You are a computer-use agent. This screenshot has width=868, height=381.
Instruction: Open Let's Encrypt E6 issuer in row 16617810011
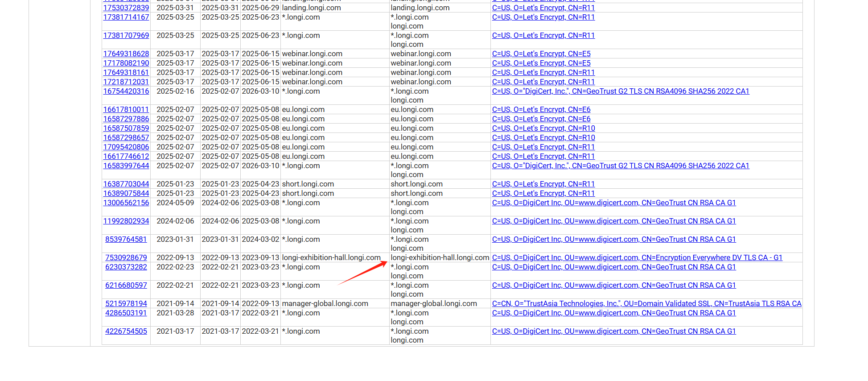tap(541, 109)
